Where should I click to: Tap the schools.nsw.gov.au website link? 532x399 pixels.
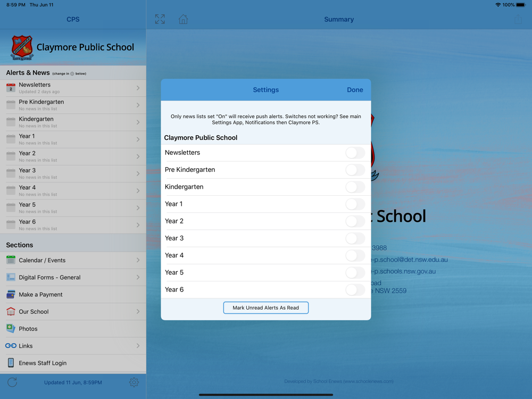coord(403,271)
